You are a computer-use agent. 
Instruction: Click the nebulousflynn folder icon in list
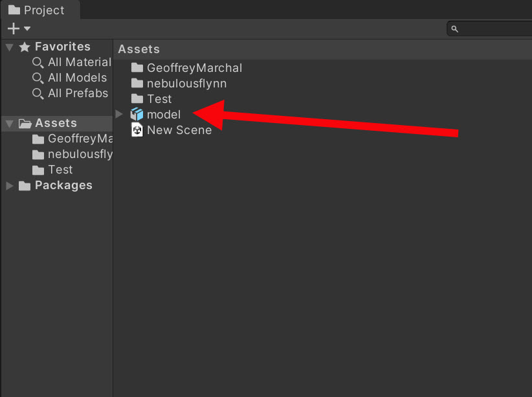coord(137,83)
